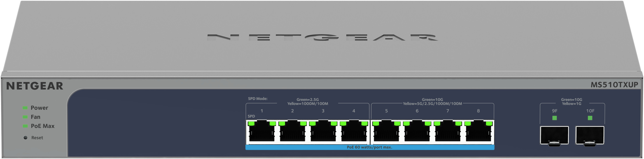Select Ethernet port 6 jack
This screenshot has width=644, height=159.
point(417,132)
